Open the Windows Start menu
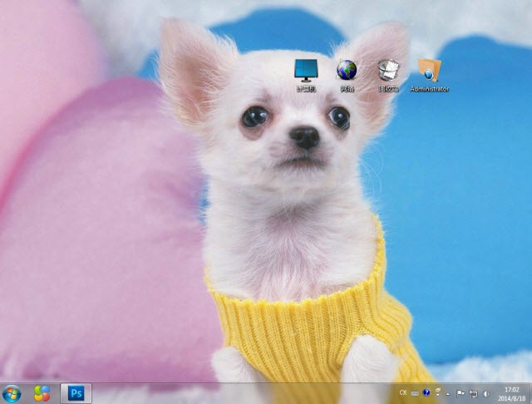 tap(12, 394)
